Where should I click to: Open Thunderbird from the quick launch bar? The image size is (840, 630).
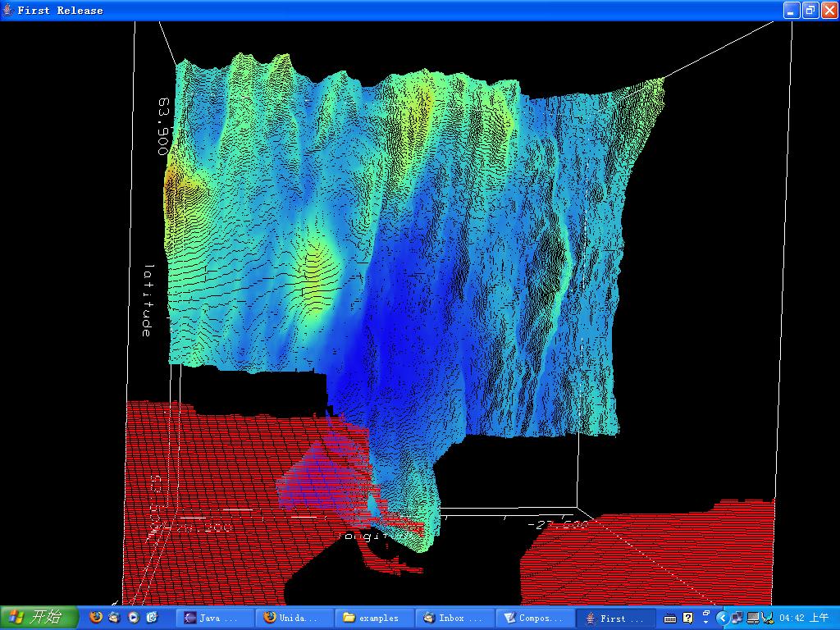tap(115, 618)
